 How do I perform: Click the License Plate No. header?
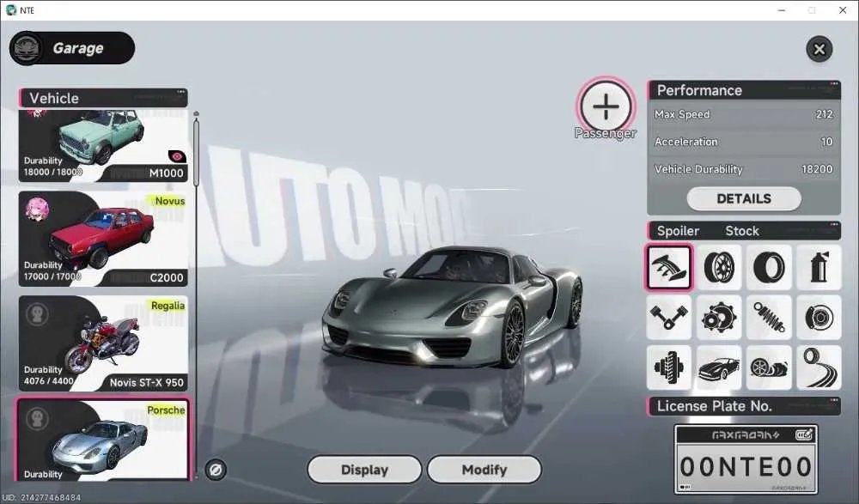click(x=744, y=406)
